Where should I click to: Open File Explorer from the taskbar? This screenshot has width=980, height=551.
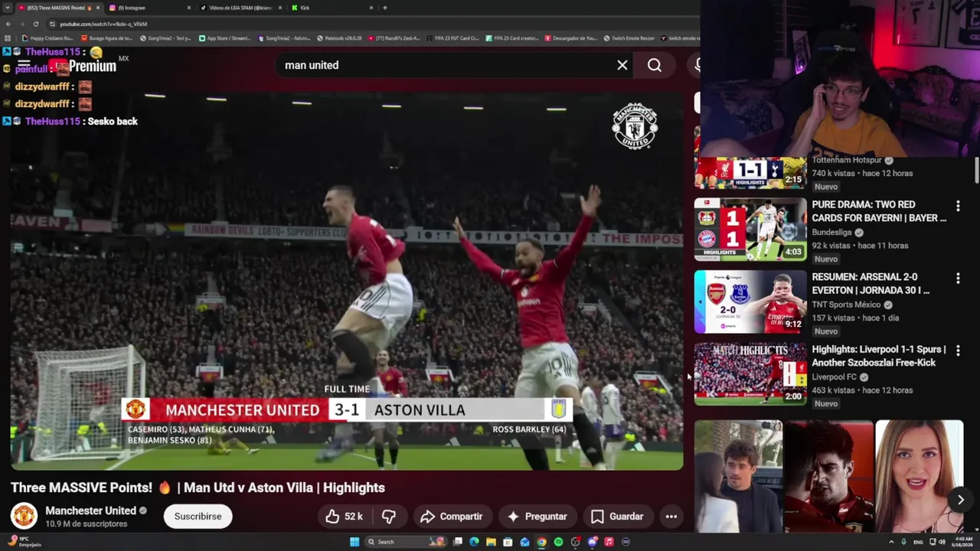tap(491, 542)
